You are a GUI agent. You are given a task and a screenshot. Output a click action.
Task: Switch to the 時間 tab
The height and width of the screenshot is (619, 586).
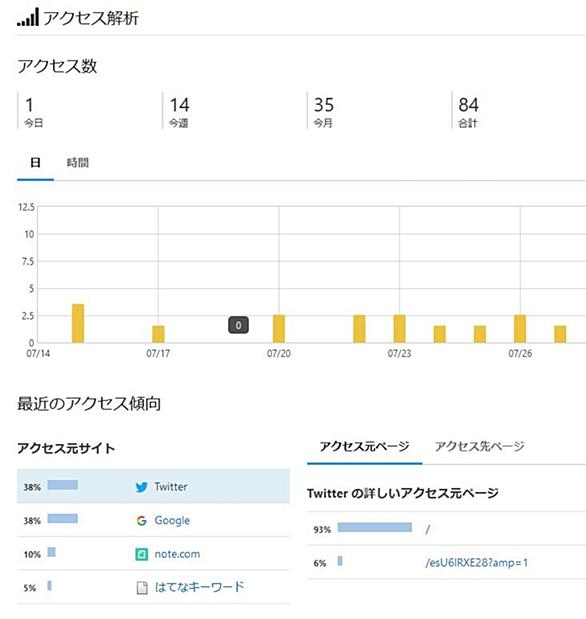(x=78, y=163)
